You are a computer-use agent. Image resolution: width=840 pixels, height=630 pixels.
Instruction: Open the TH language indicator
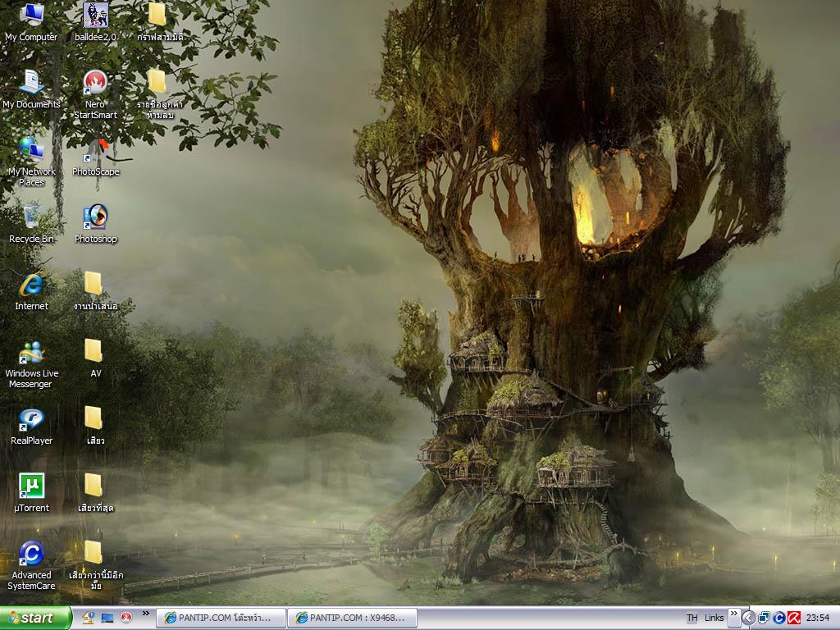[692, 618]
